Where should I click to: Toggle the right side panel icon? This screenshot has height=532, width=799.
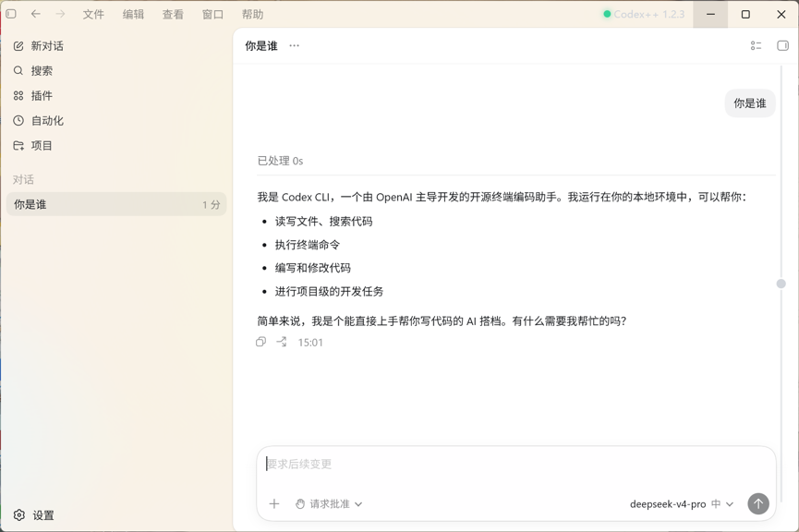click(x=782, y=46)
